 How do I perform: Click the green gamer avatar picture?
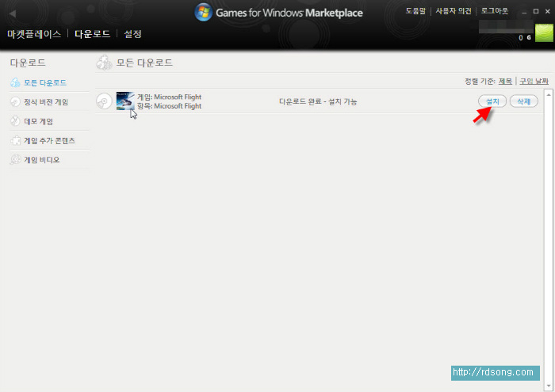[544, 32]
